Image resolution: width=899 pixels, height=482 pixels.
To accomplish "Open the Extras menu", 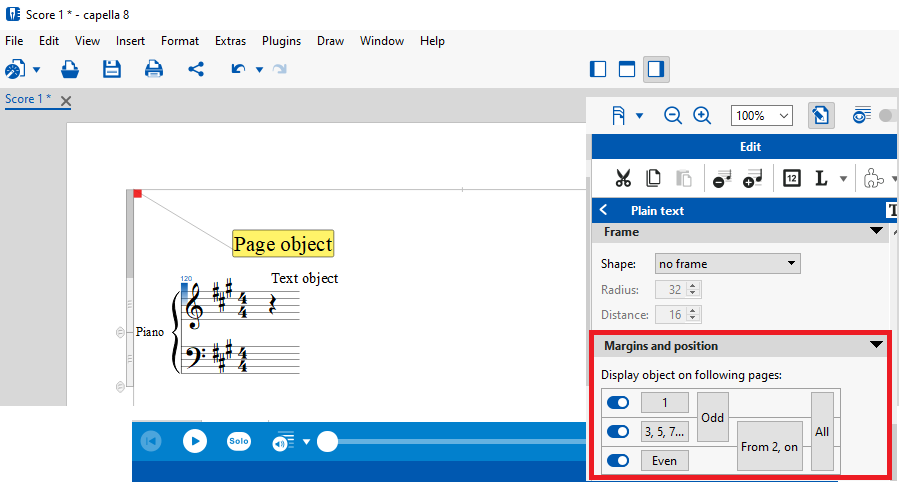I will tap(230, 41).
